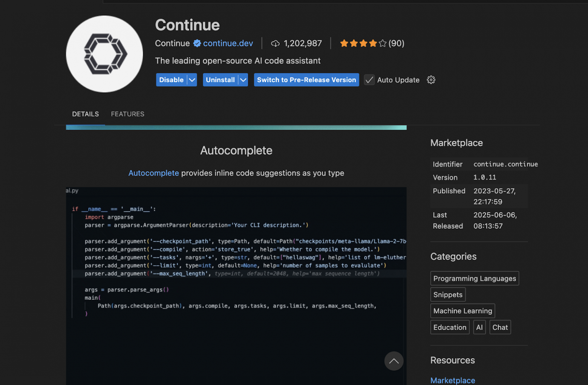This screenshot has width=588, height=385.
Task: Toggle the Auto Update checkbox
Action: pos(369,80)
